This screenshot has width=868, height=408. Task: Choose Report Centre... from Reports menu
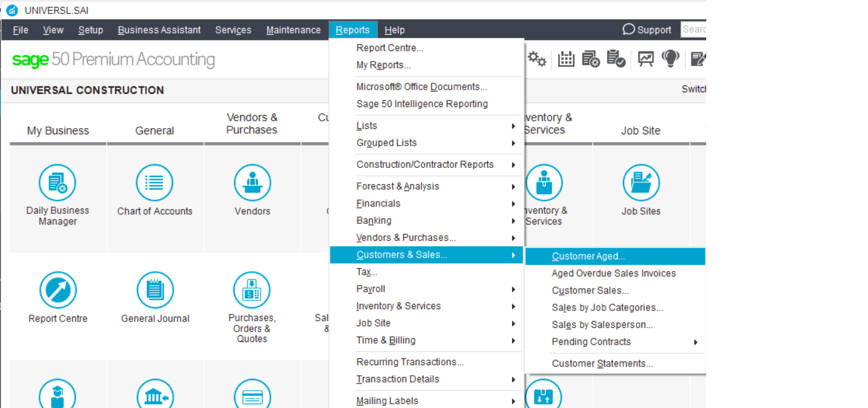pos(426,48)
